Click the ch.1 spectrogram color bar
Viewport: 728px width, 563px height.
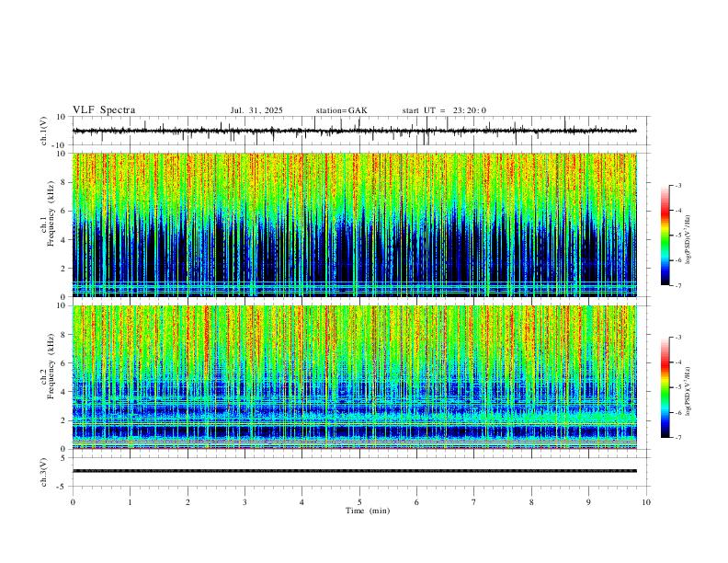coord(665,236)
